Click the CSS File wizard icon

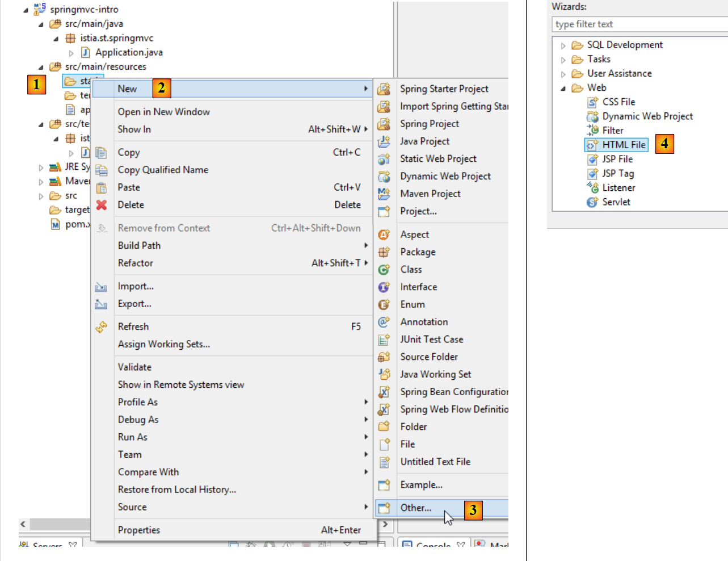coord(592,102)
